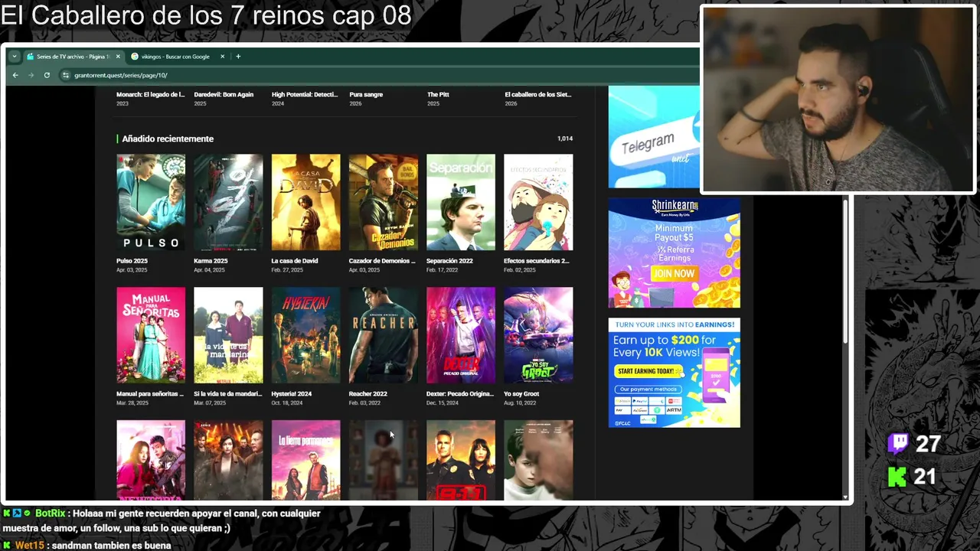Click the 'Manual para señoritas ...' title
This screenshot has height=551, width=980.
[150, 394]
